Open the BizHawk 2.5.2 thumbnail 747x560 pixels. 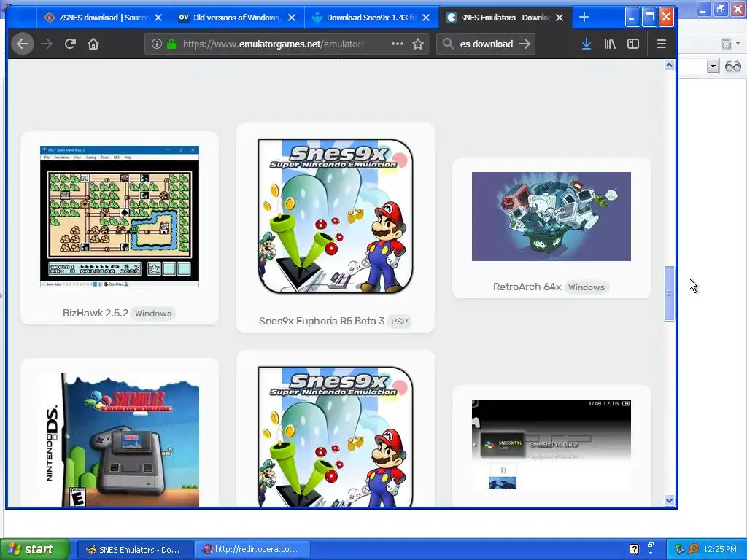(x=120, y=216)
